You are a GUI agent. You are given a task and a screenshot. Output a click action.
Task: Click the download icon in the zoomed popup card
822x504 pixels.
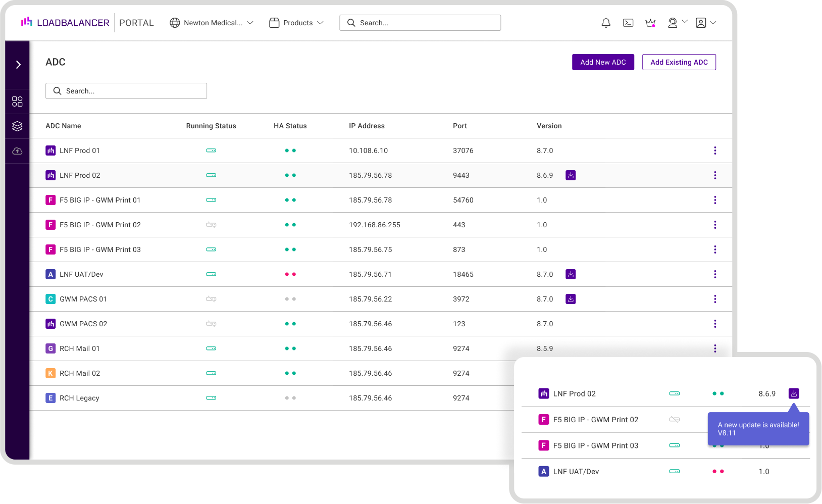(794, 393)
